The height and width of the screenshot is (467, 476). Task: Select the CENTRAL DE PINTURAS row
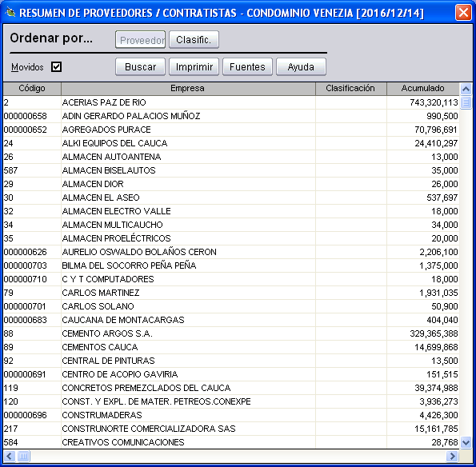coord(231,361)
